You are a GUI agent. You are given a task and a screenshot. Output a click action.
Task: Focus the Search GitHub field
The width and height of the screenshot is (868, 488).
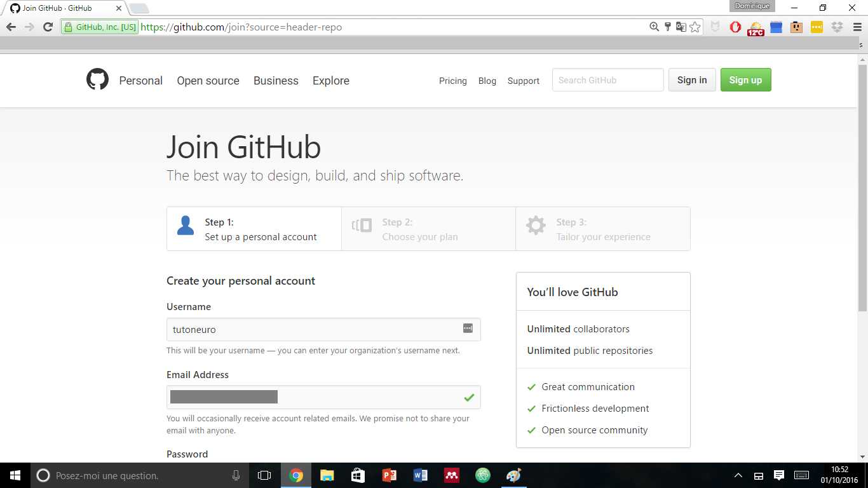pos(608,80)
